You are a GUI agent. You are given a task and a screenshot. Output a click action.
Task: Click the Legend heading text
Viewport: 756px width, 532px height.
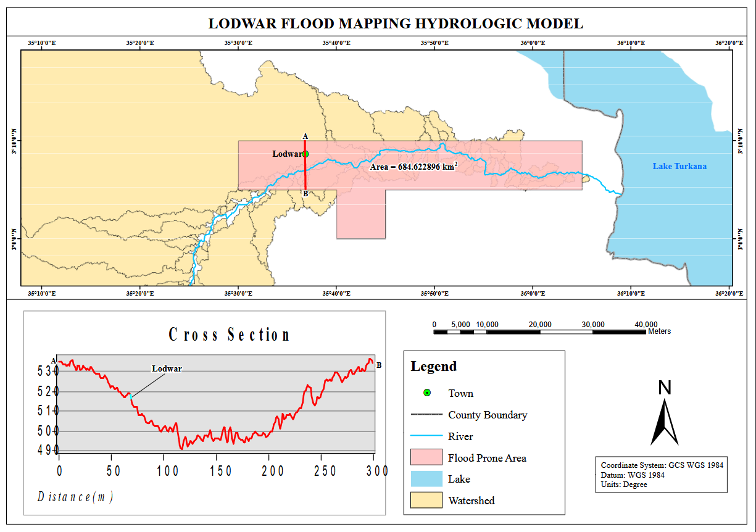pos(434,366)
